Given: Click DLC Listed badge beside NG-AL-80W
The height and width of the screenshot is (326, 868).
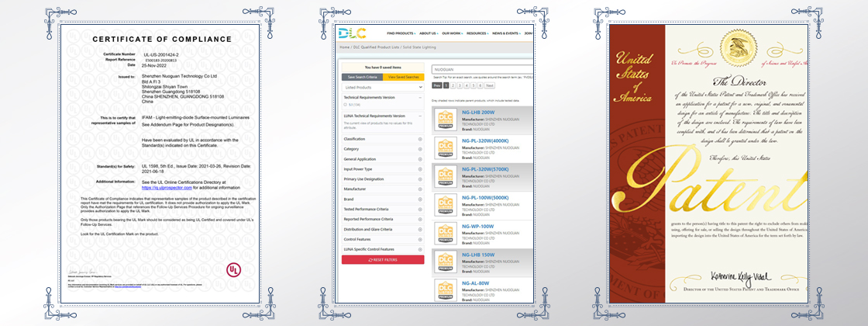Looking at the screenshot, I should click(x=446, y=290).
